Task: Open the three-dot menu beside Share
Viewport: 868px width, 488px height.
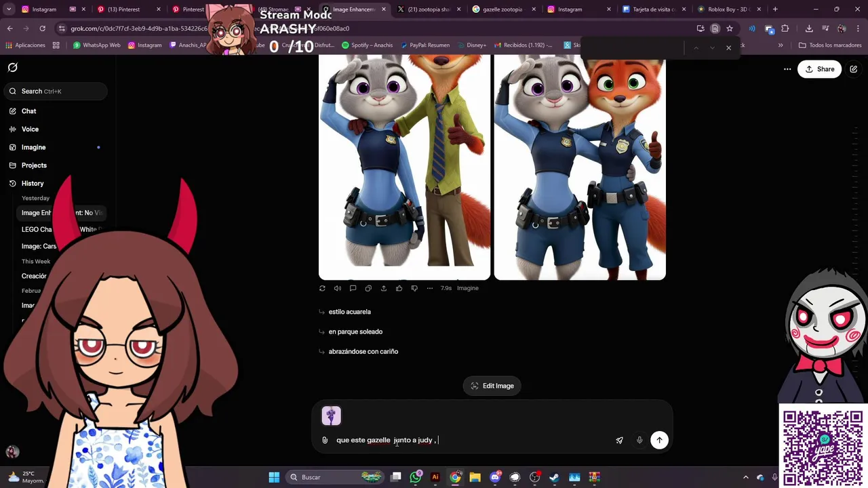Action: [x=787, y=69]
